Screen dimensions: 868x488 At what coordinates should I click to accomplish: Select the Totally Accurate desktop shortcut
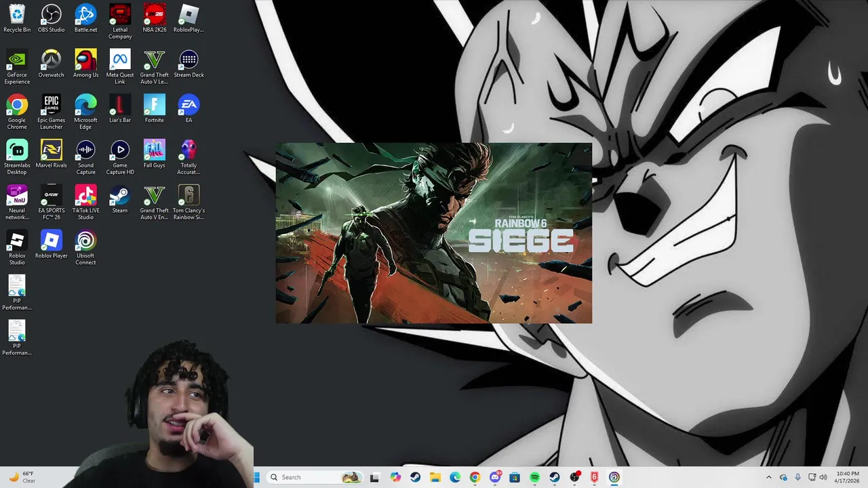tap(189, 158)
